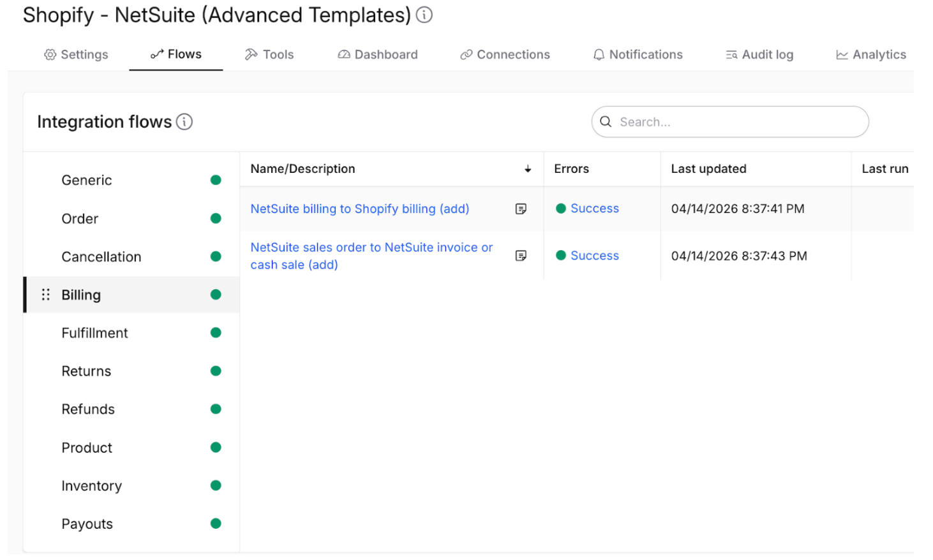Select the Payouts flow group
The image size is (933, 560).
[x=131, y=524]
